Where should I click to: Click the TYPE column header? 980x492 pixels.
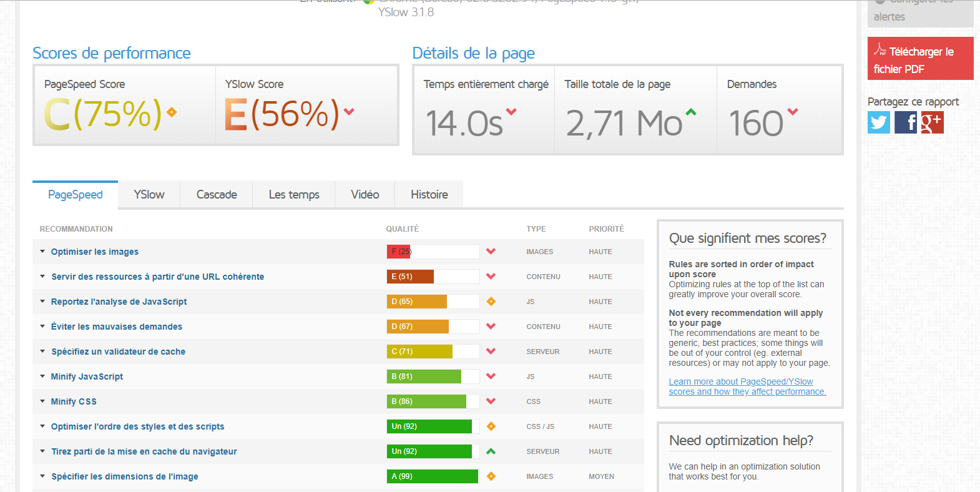(x=536, y=229)
